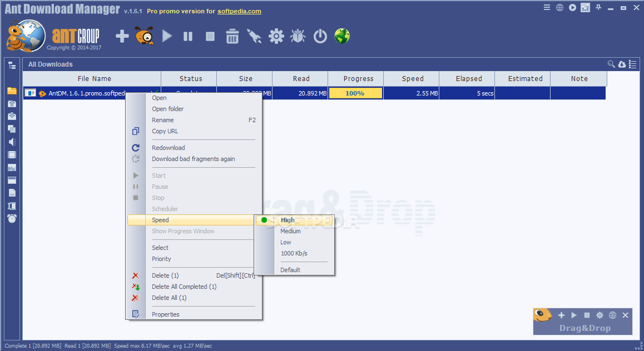Follow the softpedia.com link in title

(x=239, y=11)
